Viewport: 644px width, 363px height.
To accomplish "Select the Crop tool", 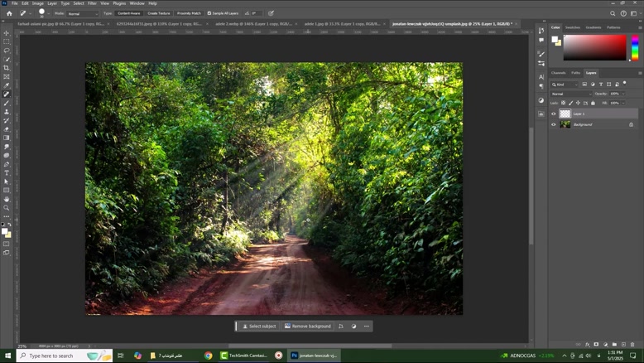I will pyautogui.click(x=6, y=68).
